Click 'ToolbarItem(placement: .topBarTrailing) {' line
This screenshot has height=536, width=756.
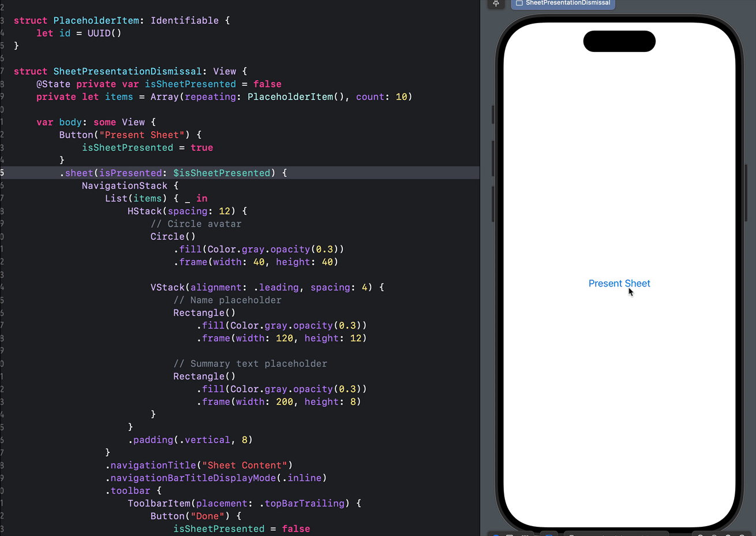point(245,503)
